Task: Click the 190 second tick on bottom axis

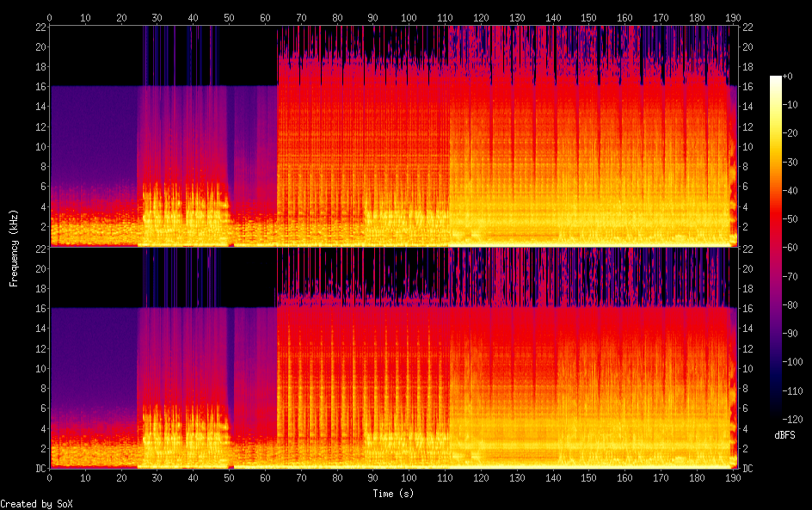Action: [731, 476]
